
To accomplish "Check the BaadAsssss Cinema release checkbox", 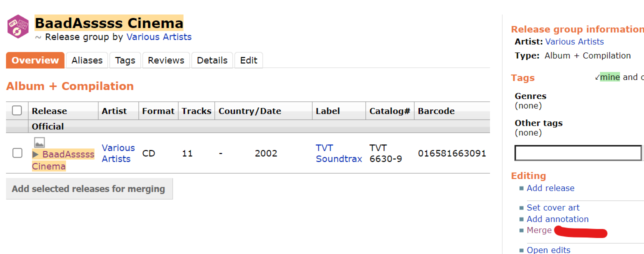I will pos(17,153).
